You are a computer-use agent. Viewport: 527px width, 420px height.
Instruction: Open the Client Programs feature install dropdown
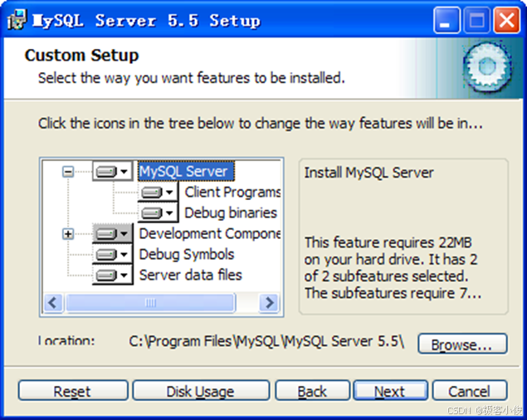click(x=158, y=192)
